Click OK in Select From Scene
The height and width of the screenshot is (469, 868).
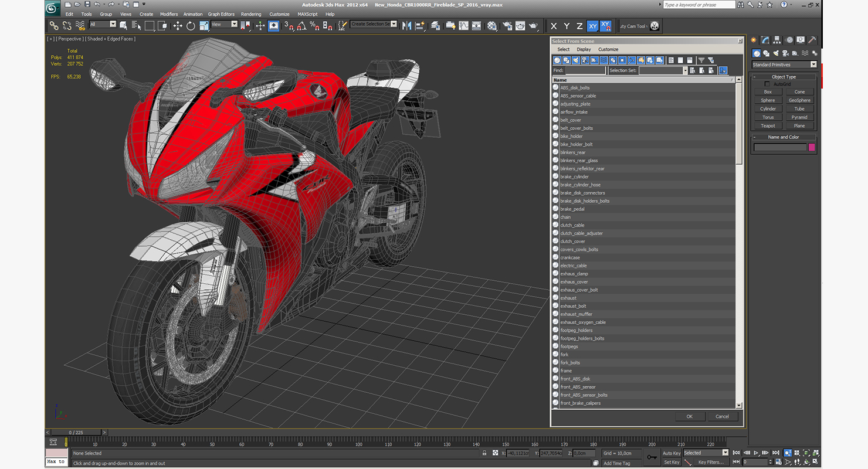pyautogui.click(x=690, y=416)
